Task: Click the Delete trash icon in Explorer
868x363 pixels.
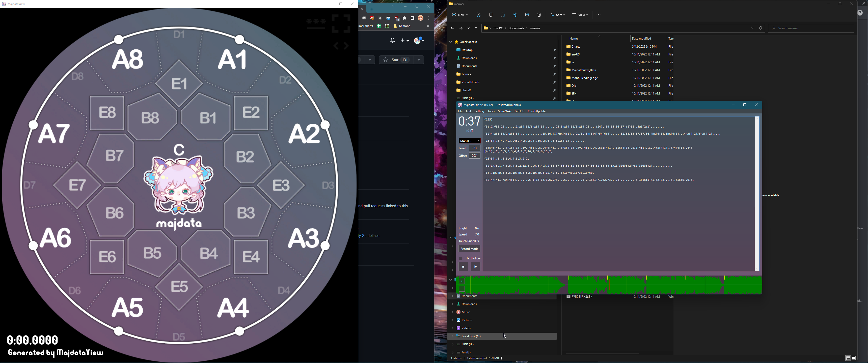Action: pyautogui.click(x=539, y=15)
